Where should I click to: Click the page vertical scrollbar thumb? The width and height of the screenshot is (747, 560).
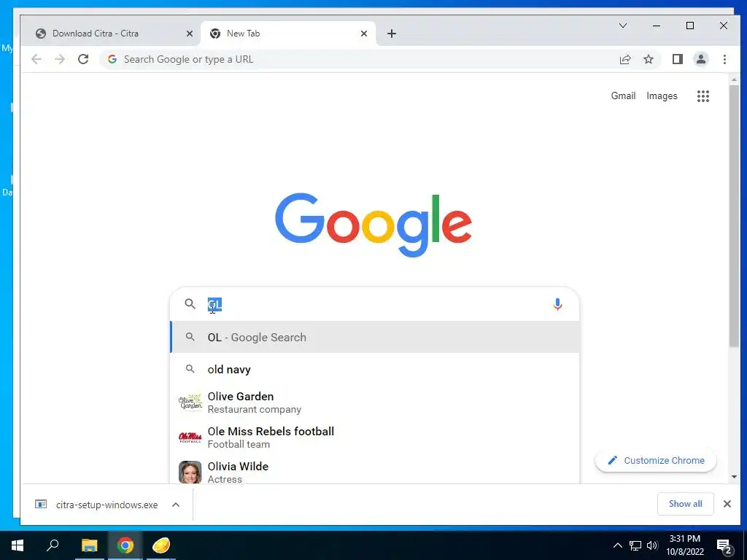tap(734, 216)
